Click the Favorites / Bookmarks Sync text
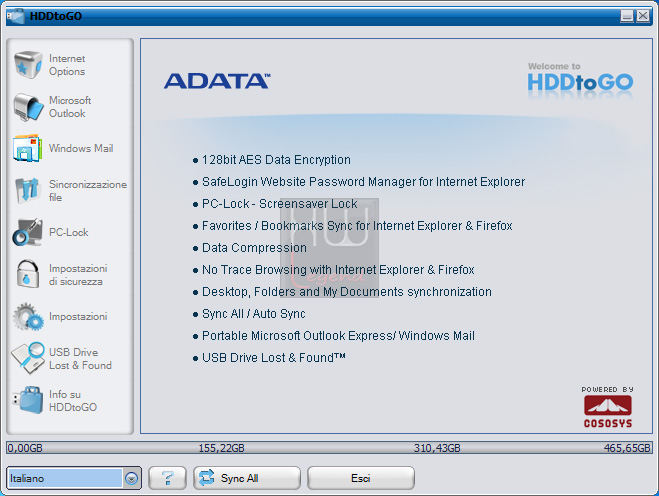The width and height of the screenshot is (659, 496). [x=357, y=226]
